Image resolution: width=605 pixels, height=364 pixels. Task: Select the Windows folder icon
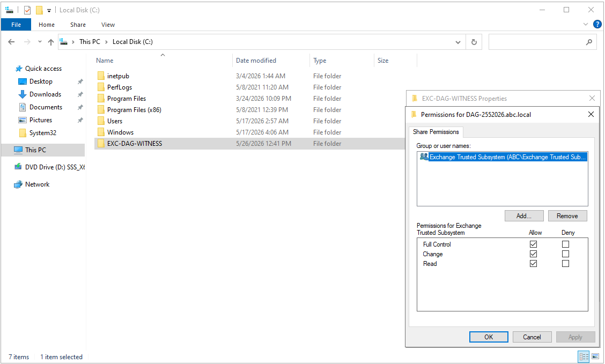[101, 132]
